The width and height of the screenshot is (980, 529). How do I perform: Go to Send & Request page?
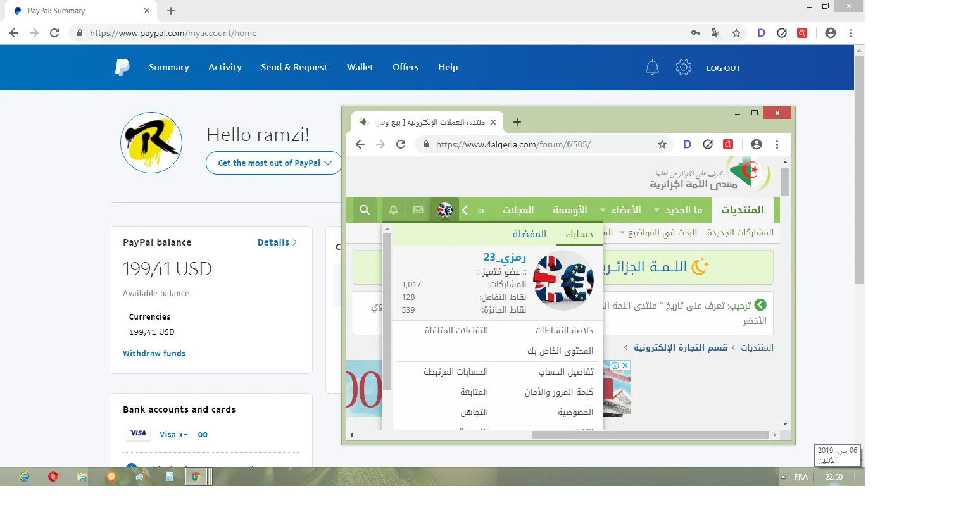(294, 67)
